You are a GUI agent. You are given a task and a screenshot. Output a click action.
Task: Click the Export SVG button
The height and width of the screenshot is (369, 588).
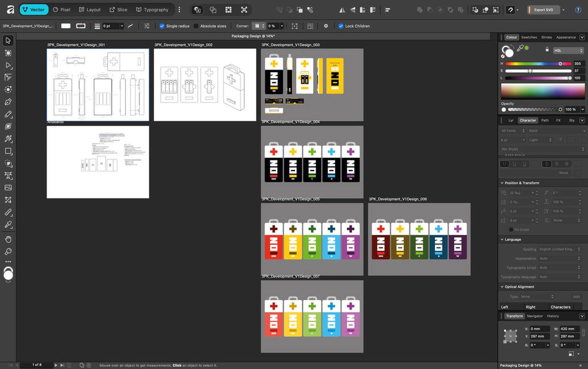(x=543, y=10)
